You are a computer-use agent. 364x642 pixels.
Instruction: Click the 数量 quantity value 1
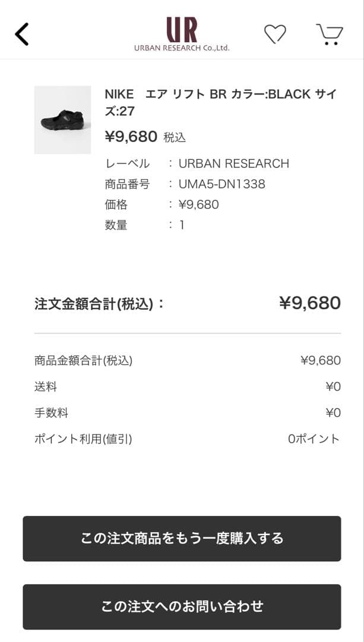tap(182, 225)
